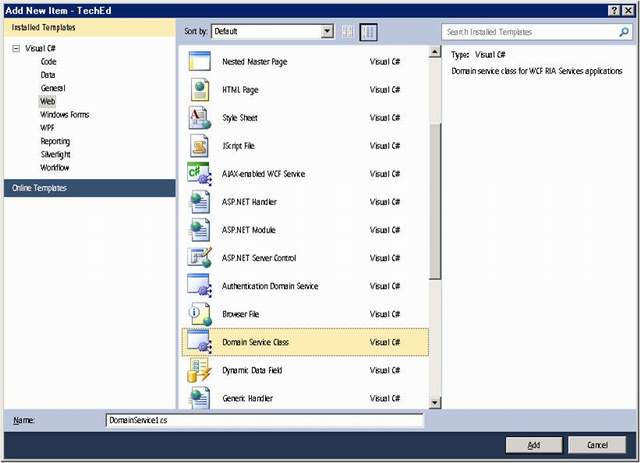Select the Workflow category
640x463 pixels.
[x=55, y=167]
